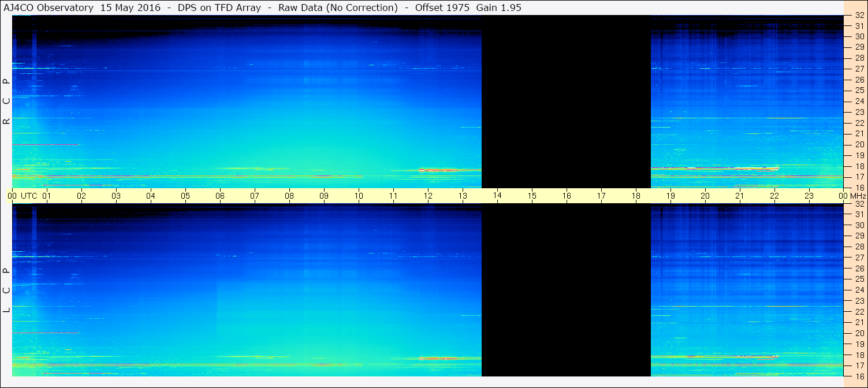Pick the 18 hour mark on the UTC axis
Viewport: 868px width, 388px height.
636,196
